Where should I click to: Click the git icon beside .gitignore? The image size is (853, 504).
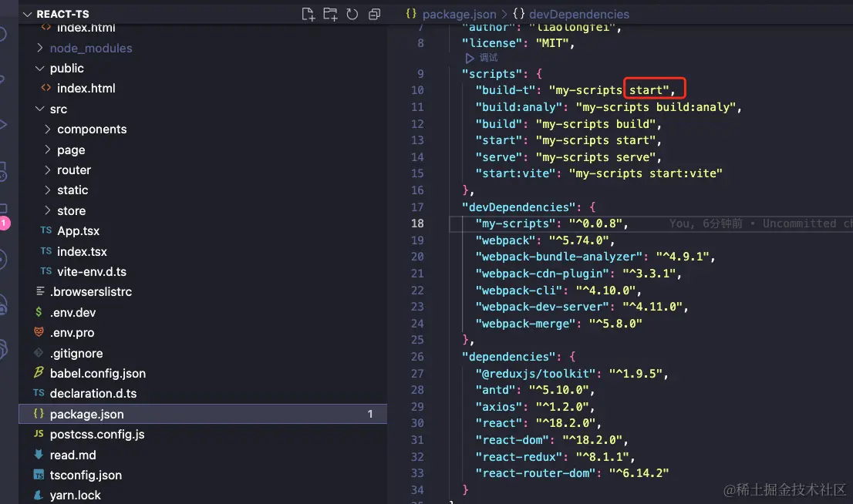[39, 352]
